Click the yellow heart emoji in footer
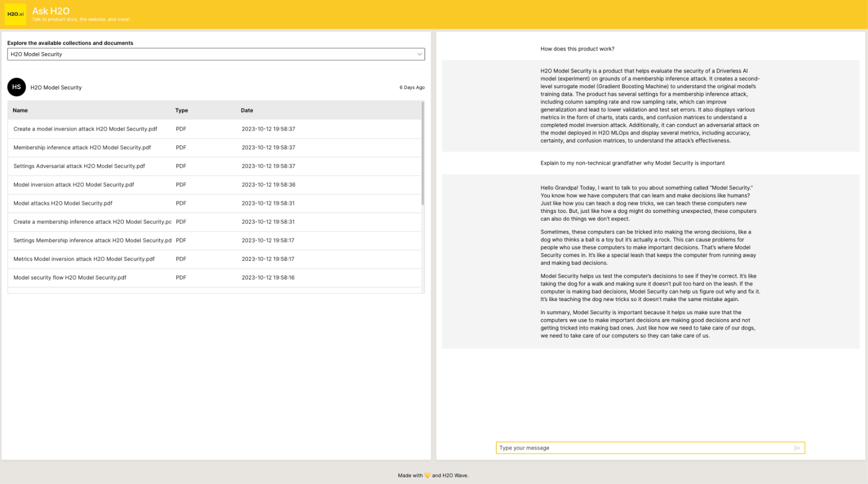Viewport: 868px width, 484px height. (427, 475)
